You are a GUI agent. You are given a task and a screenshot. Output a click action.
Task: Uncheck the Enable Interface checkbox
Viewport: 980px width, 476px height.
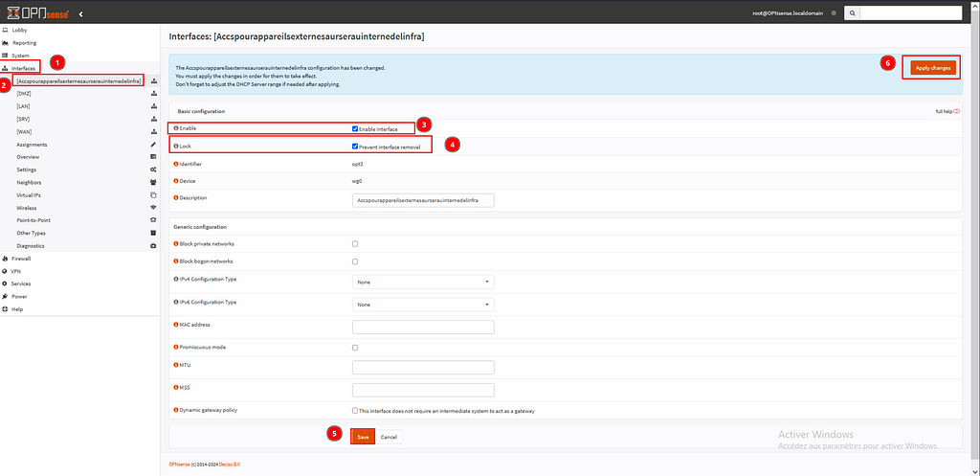(x=355, y=128)
